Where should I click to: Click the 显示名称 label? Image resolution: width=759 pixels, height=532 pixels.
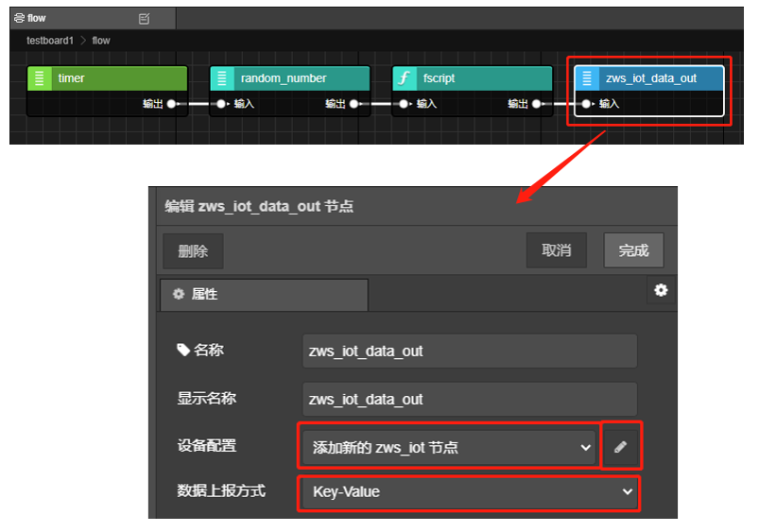tap(207, 399)
